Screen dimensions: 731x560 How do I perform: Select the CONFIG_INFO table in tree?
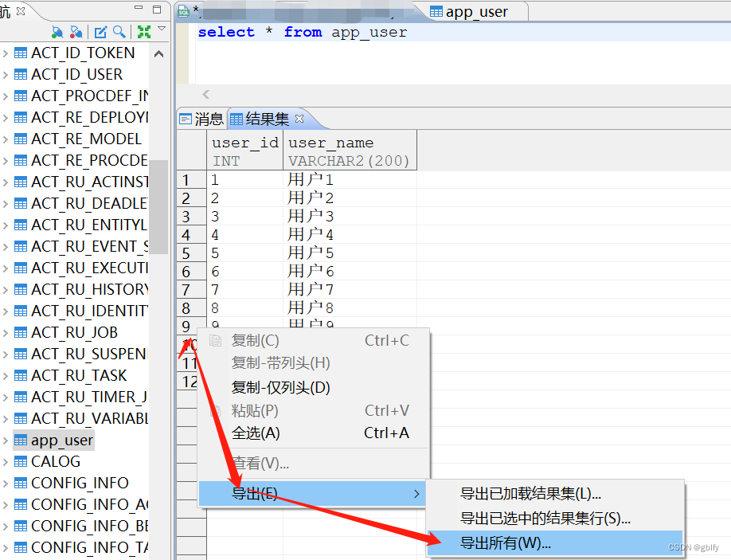tap(80, 483)
